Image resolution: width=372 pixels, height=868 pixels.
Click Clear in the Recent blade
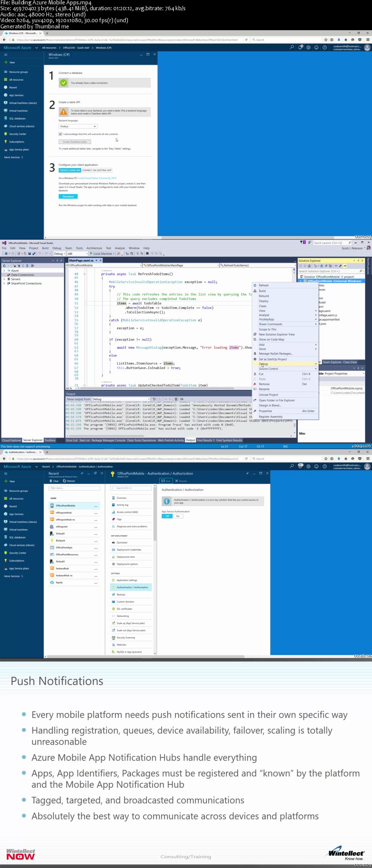[x=54, y=481]
